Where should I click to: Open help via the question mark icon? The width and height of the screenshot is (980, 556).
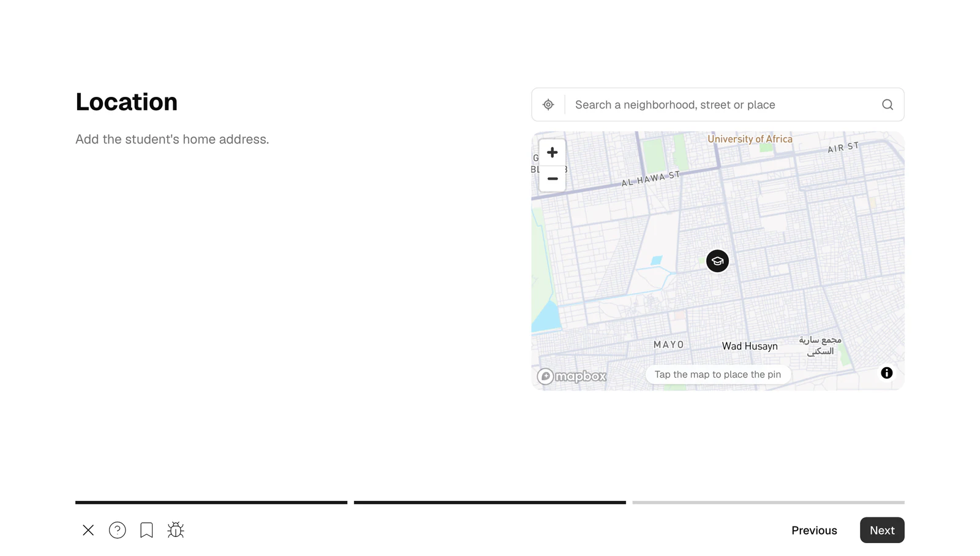click(117, 530)
